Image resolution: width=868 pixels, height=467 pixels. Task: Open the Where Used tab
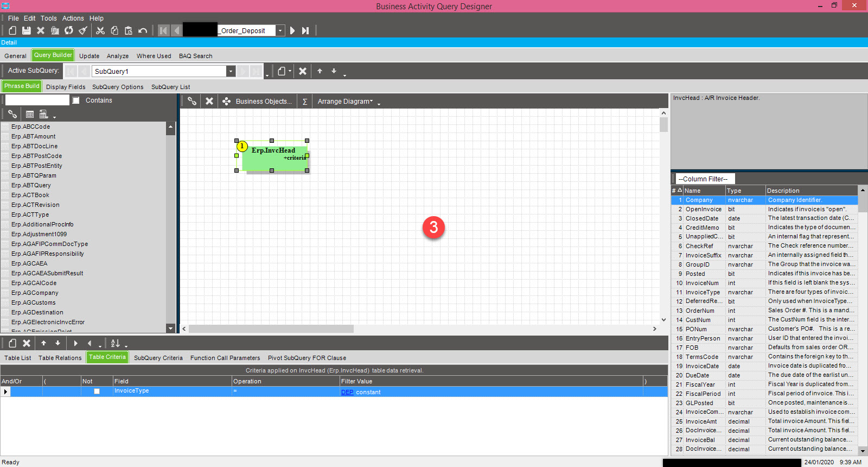(x=154, y=56)
